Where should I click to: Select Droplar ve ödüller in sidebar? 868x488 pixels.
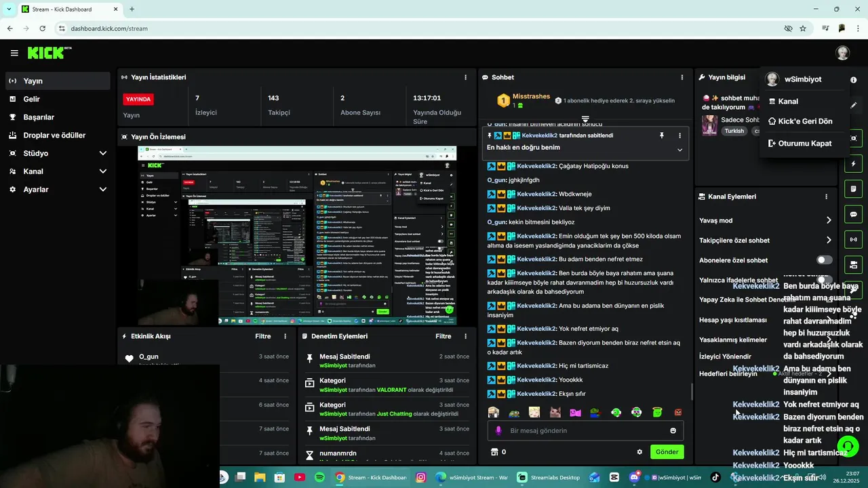tap(57, 135)
